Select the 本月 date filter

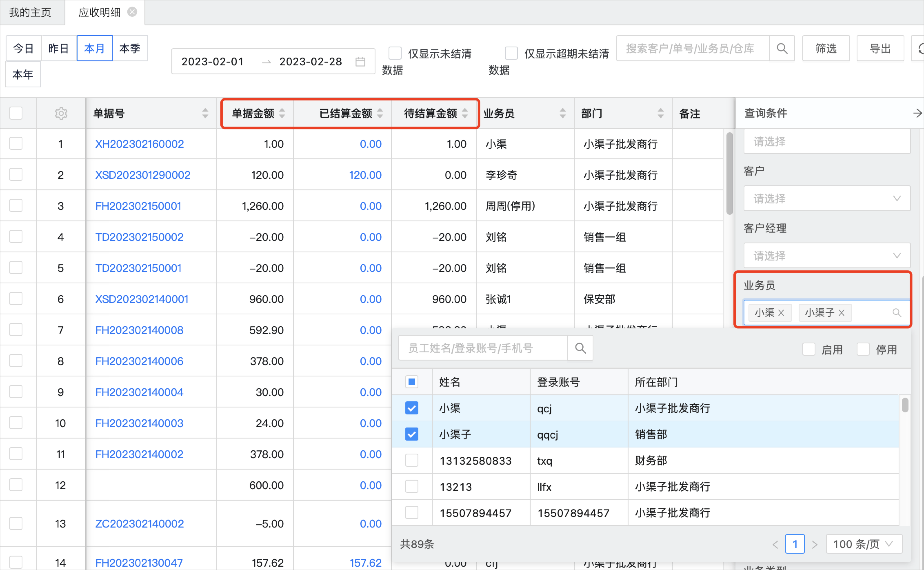tap(94, 48)
